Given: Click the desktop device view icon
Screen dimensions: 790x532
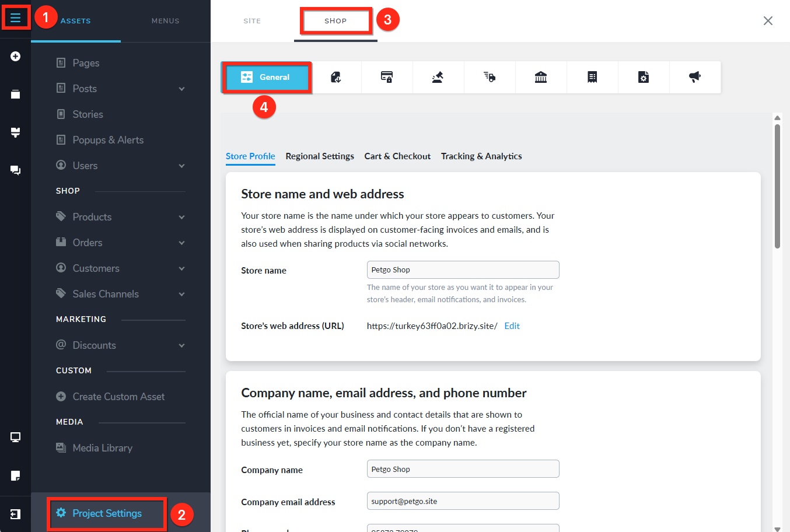Looking at the screenshot, I should (x=15, y=437).
